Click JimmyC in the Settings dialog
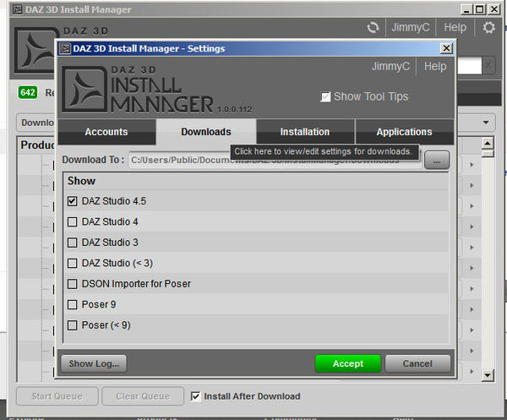Viewport: 507px width, 420px height. [390, 66]
